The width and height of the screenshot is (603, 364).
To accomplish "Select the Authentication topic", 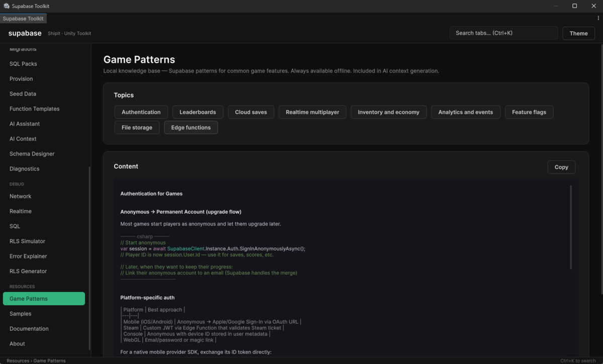I will [141, 112].
